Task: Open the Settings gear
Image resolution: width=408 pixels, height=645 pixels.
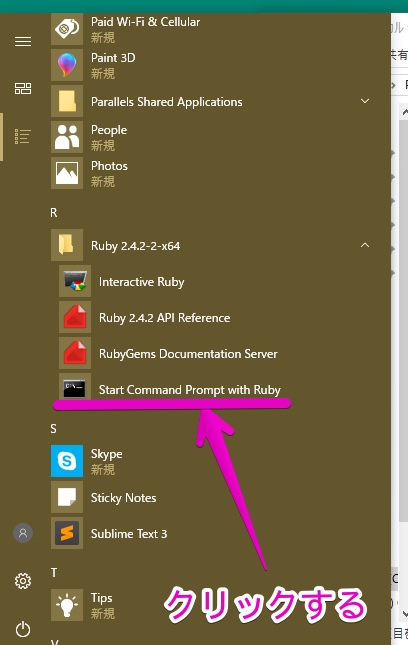Action: pos(23,581)
